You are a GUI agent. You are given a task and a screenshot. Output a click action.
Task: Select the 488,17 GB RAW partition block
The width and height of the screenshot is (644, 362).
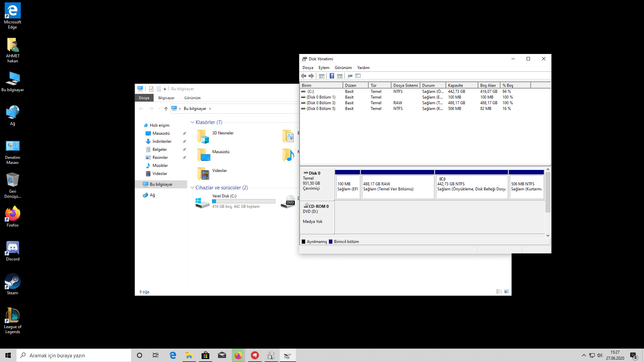pos(397,186)
